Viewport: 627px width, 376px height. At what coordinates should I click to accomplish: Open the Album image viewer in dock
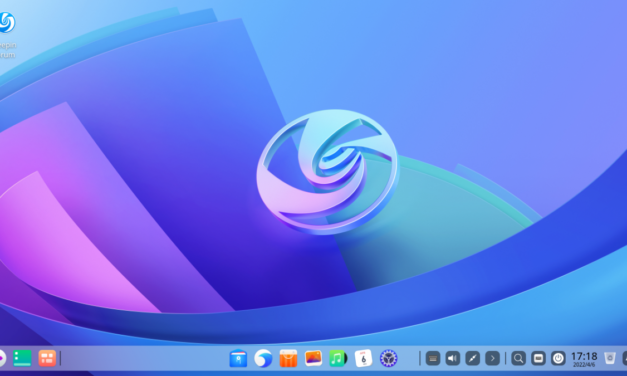(x=313, y=358)
